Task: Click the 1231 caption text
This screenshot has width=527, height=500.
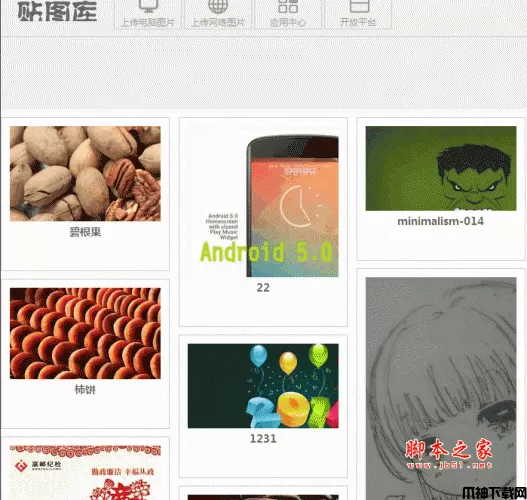Action: coord(263,439)
